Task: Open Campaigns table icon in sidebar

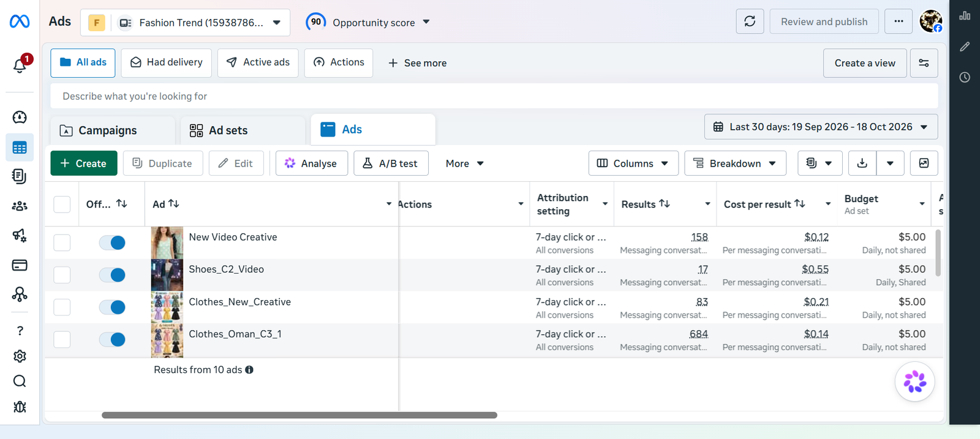Action: click(20, 148)
